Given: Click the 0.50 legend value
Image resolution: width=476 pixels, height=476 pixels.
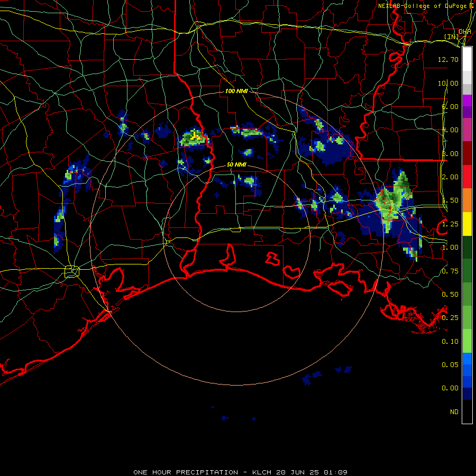Looking at the screenshot, I should 450,295.
